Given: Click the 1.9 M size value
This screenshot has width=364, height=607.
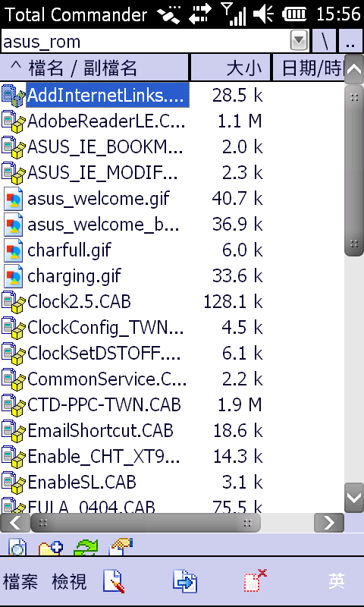Looking at the screenshot, I should tap(240, 405).
